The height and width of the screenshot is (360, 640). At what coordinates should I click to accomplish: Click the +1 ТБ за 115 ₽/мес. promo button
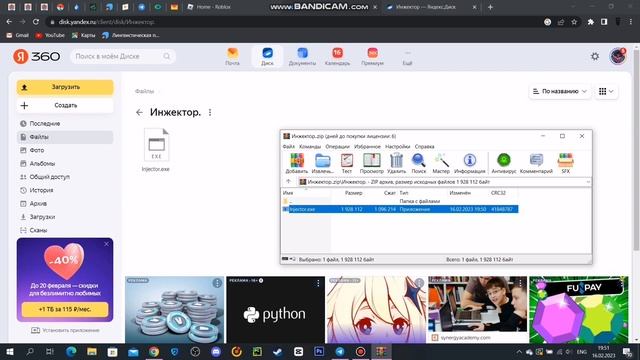65,309
